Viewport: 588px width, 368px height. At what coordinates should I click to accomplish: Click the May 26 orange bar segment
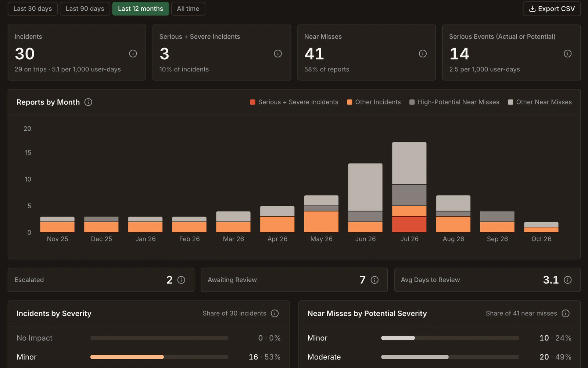321,222
